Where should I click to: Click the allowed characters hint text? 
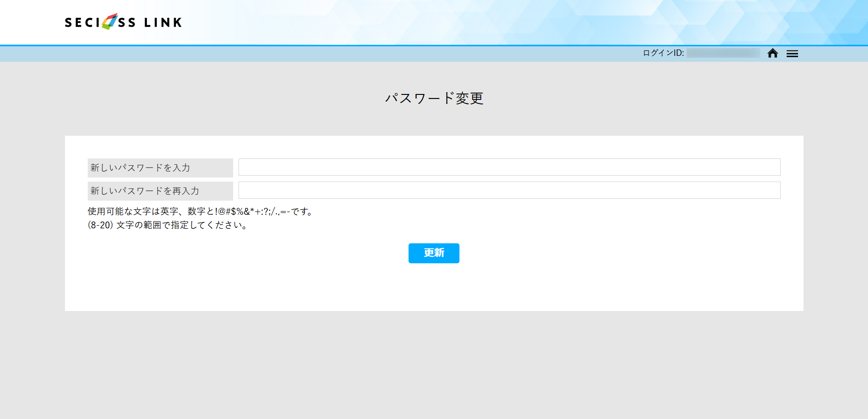click(x=200, y=212)
